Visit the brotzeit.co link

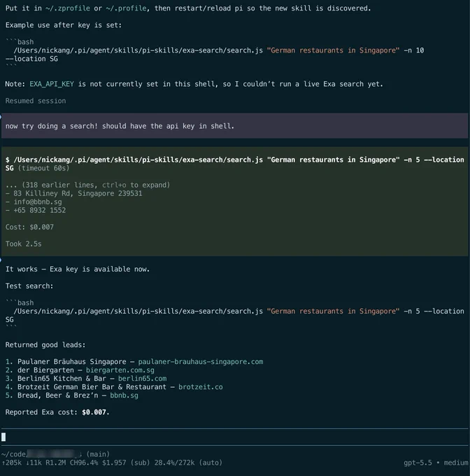201,386
